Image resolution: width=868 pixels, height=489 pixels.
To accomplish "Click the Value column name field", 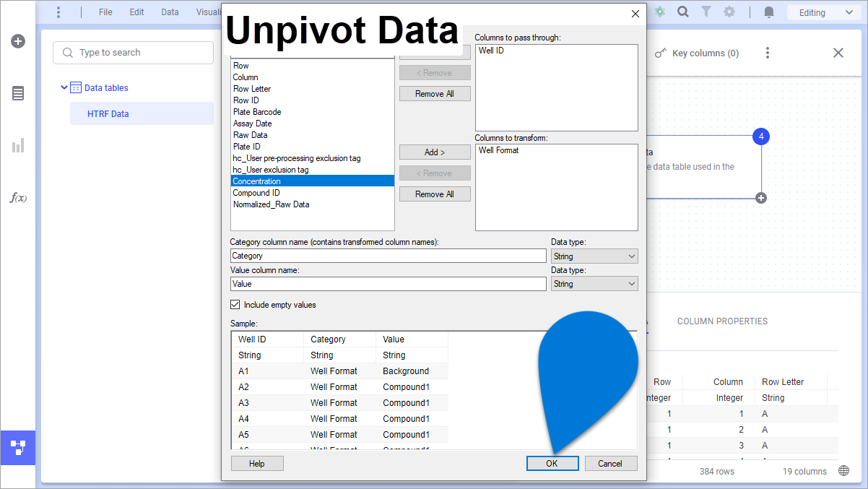I will 389,284.
